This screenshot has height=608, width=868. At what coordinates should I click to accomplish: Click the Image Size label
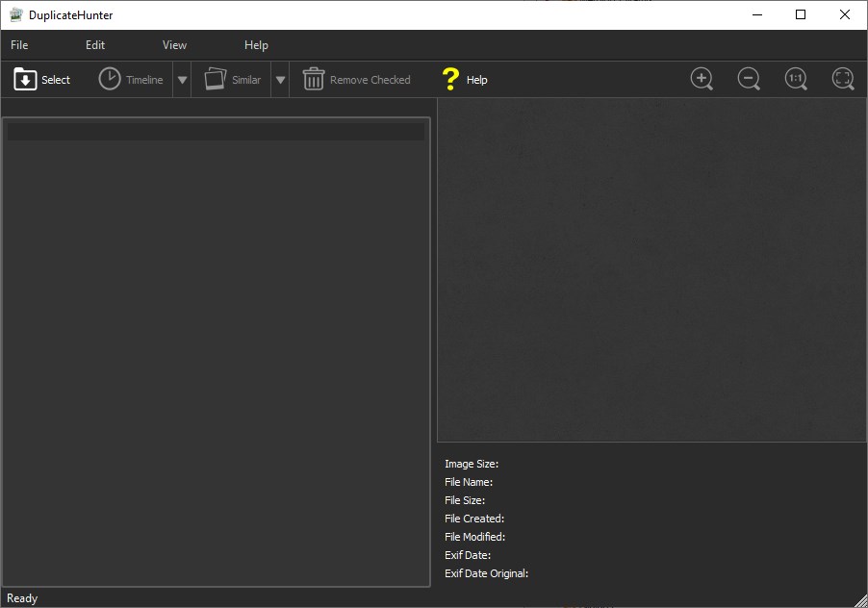[x=472, y=464]
